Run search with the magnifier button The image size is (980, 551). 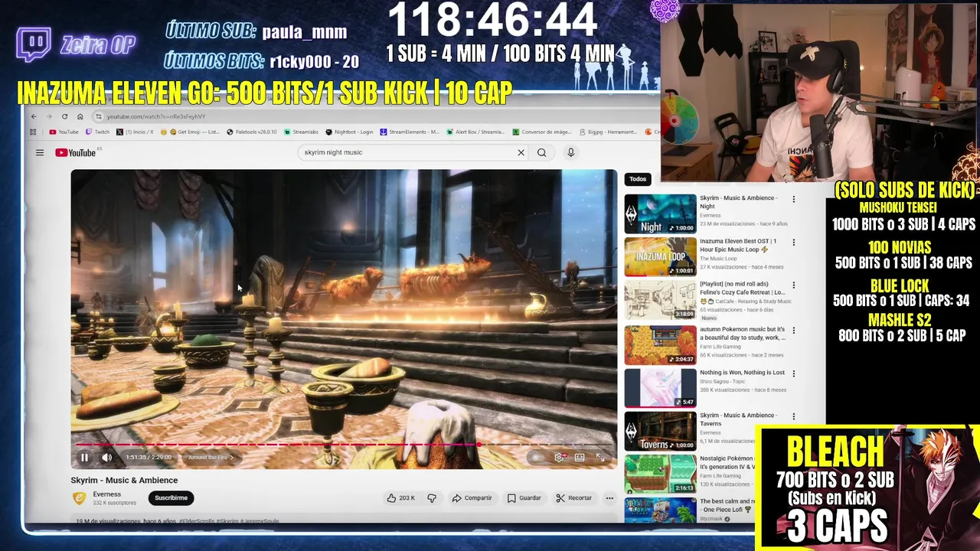click(x=541, y=152)
